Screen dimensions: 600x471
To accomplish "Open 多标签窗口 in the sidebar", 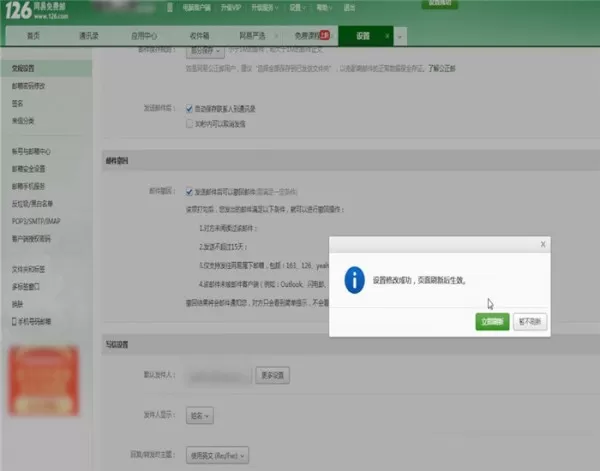I will tap(26, 287).
